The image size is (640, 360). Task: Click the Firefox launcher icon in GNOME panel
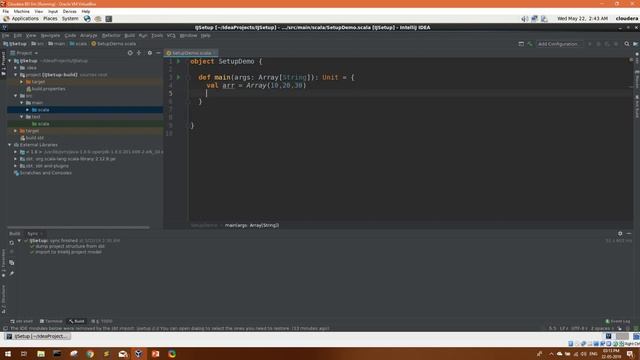(x=87, y=19)
